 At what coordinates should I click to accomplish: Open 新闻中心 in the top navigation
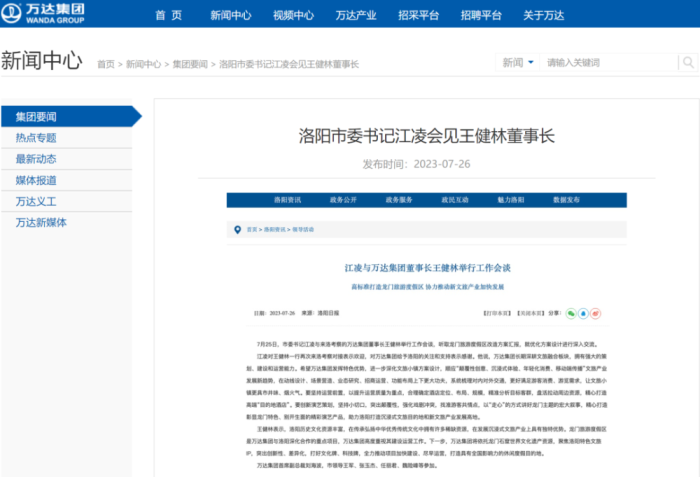tap(231, 15)
